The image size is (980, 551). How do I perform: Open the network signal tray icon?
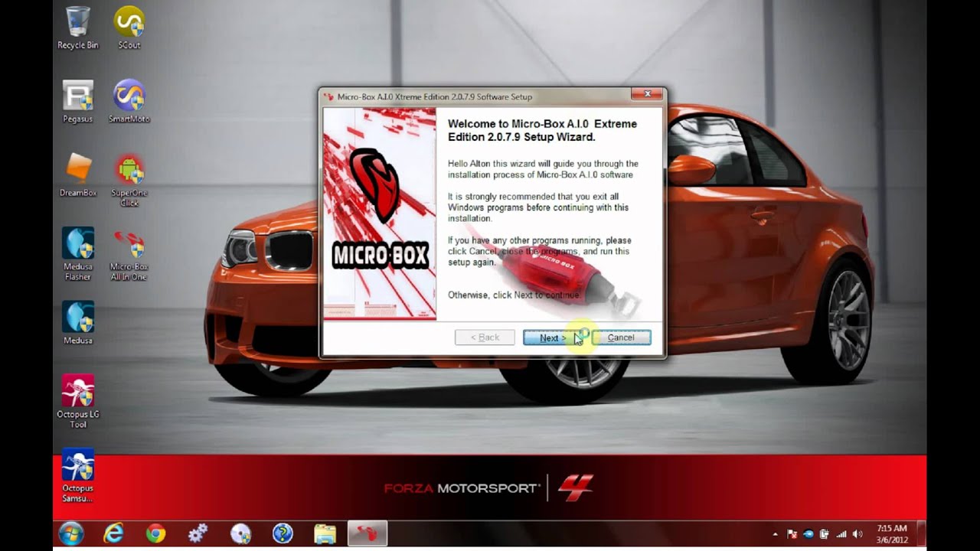(841, 534)
